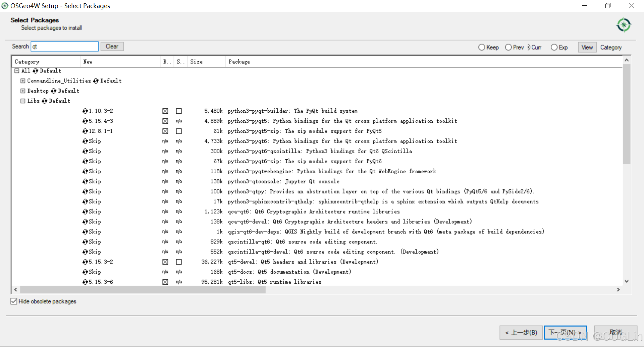
Task: Cycle Skip icon for qscintilla-qt6-devel row
Action: click(x=85, y=252)
